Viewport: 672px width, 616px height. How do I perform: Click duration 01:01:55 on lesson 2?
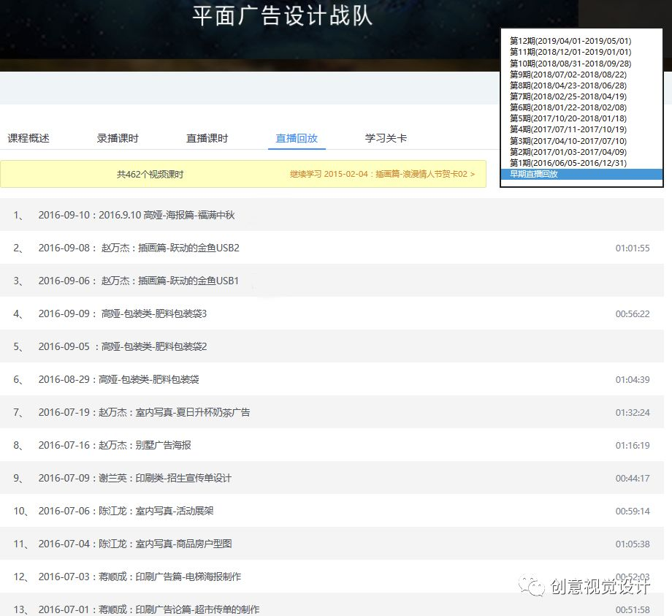(633, 248)
